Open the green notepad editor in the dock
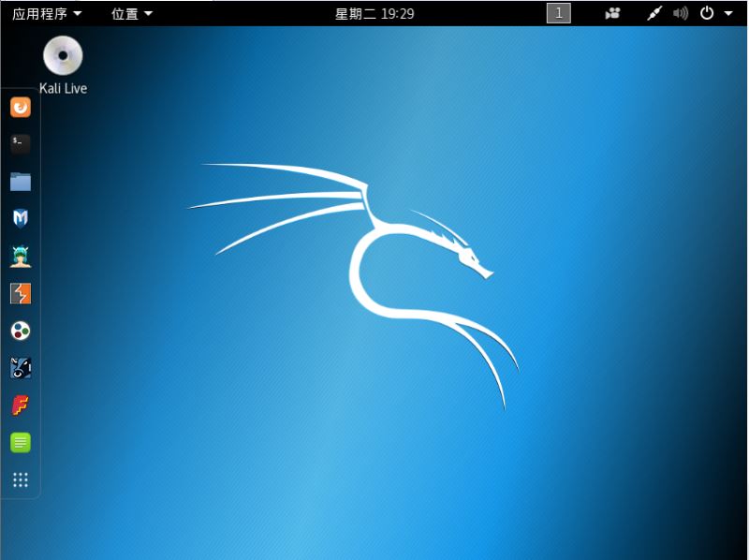749x560 pixels. (x=21, y=443)
